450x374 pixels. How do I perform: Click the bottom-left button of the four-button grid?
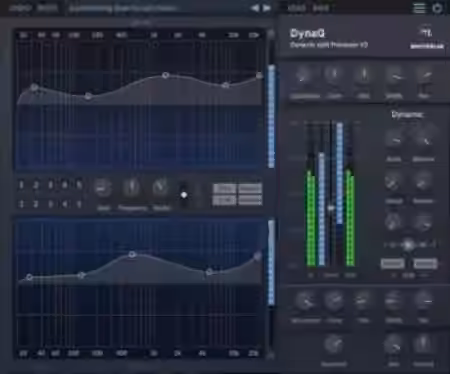click(224, 200)
